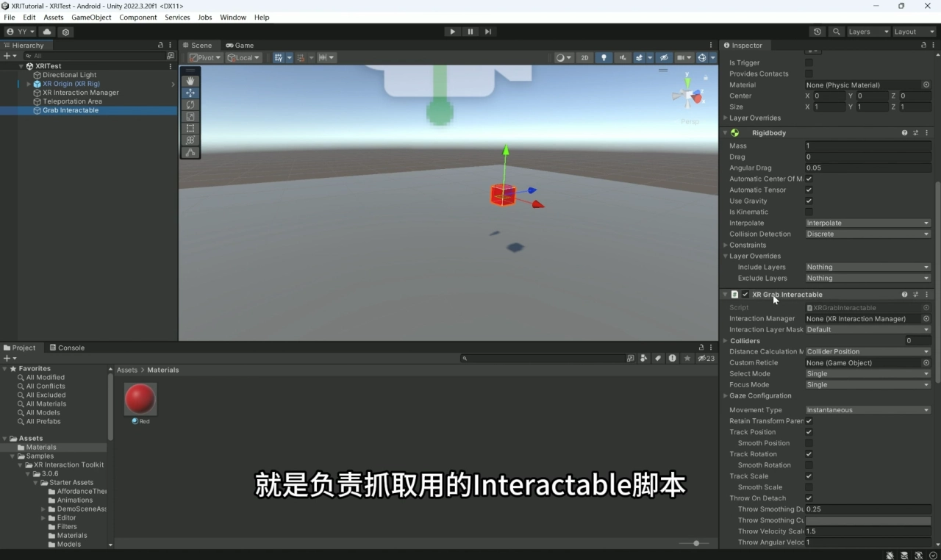Enable Smooth Position checkbox
Viewport: 941px width, 560px height.
pyautogui.click(x=809, y=443)
